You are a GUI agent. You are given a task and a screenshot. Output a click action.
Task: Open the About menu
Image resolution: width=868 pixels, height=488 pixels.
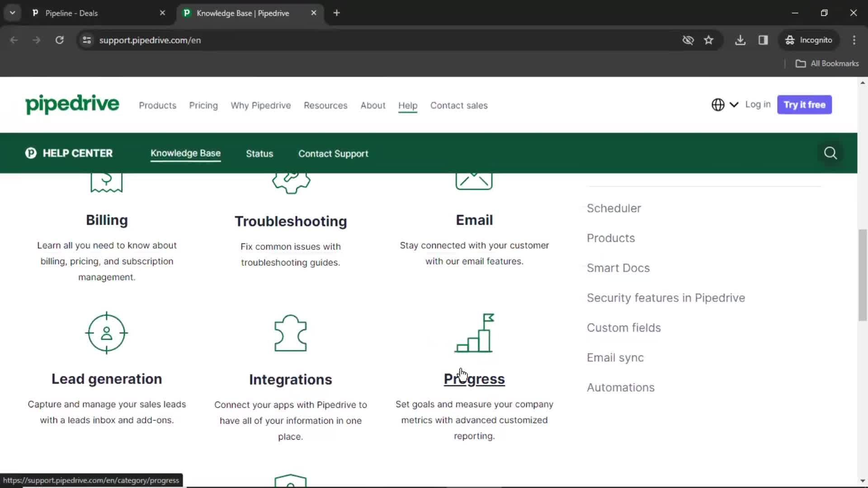373,105
